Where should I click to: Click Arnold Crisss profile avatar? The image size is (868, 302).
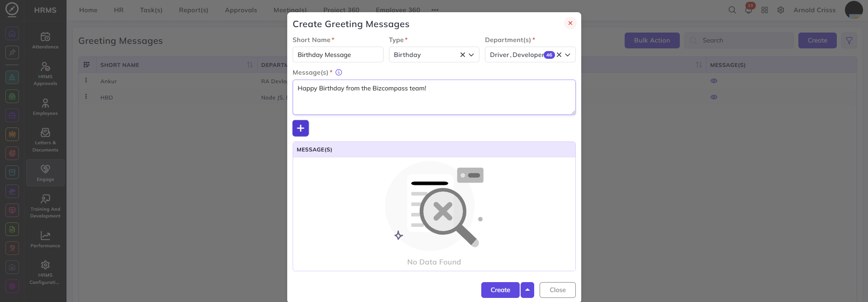pos(854,10)
